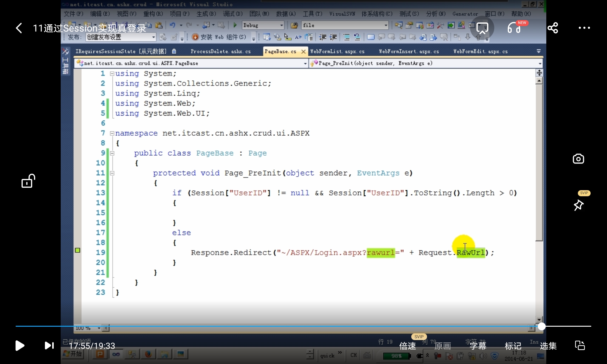607x364 pixels.
Task: Open the 工具(T) menu
Action: tap(313, 14)
